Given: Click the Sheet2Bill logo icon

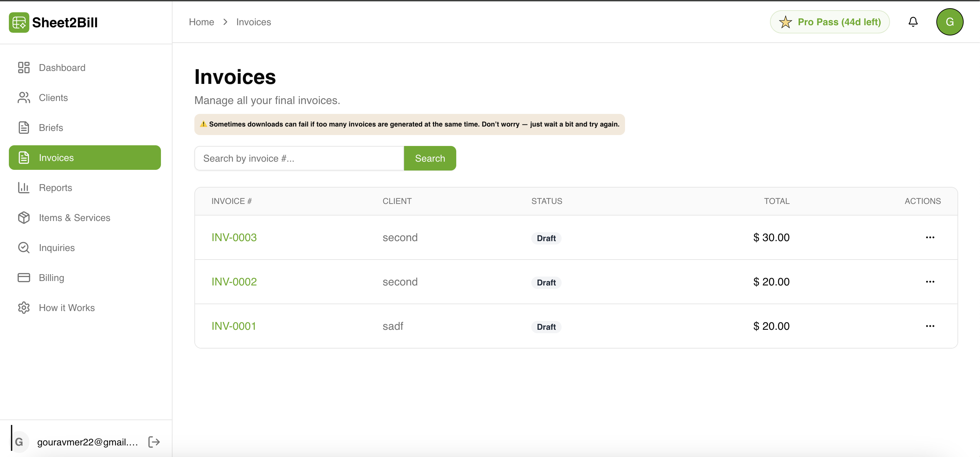Looking at the screenshot, I should click(18, 22).
